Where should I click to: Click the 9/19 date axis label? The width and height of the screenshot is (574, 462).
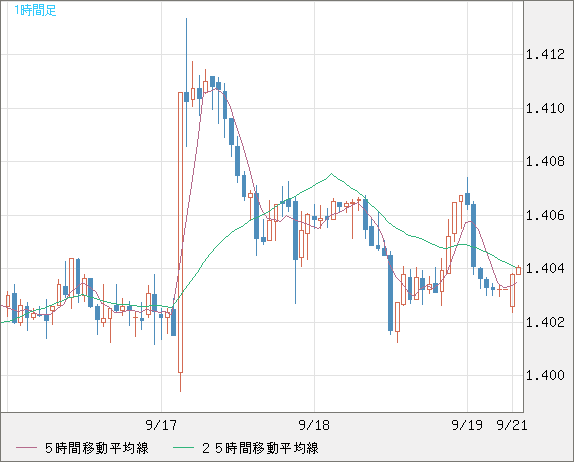(x=467, y=425)
